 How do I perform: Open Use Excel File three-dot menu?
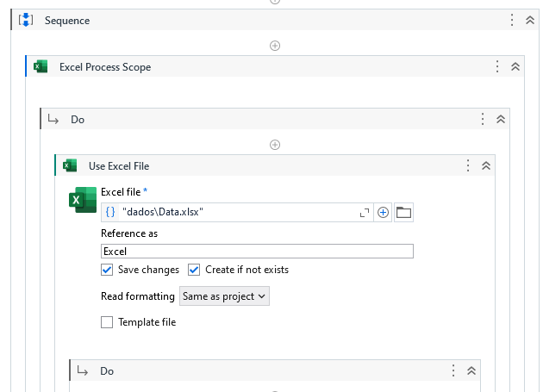(x=468, y=165)
